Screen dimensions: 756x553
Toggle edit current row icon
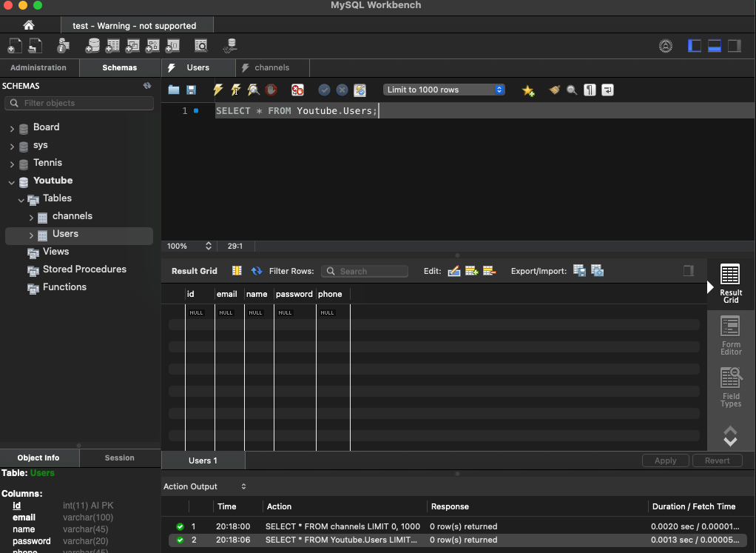click(x=453, y=271)
